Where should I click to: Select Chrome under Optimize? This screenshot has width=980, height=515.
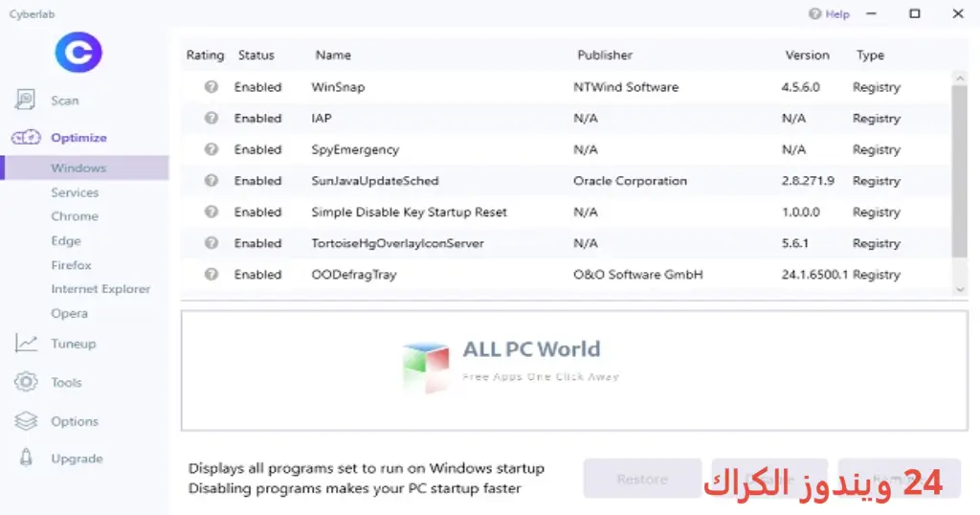(75, 216)
